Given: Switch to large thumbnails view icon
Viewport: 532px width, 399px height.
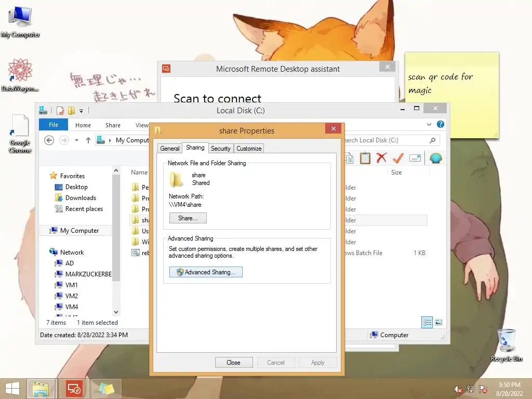Looking at the screenshot, I should point(438,322).
